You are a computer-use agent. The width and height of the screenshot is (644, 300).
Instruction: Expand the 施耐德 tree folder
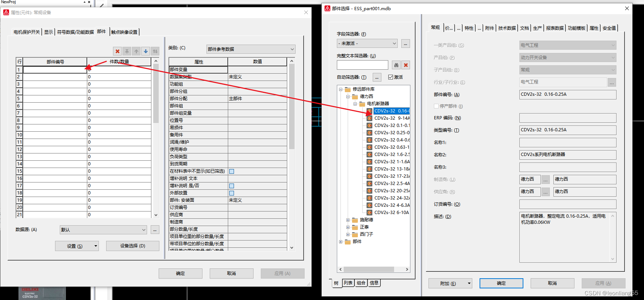(348, 220)
